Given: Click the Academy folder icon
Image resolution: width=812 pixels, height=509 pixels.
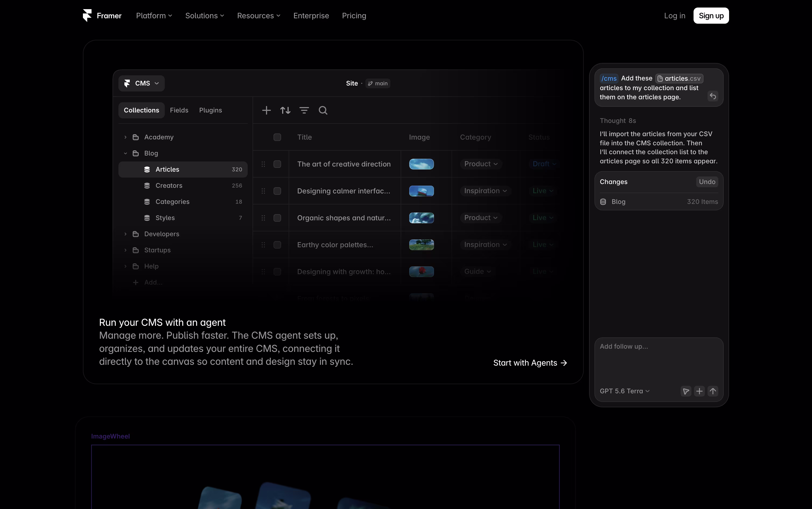Looking at the screenshot, I should coord(136,137).
